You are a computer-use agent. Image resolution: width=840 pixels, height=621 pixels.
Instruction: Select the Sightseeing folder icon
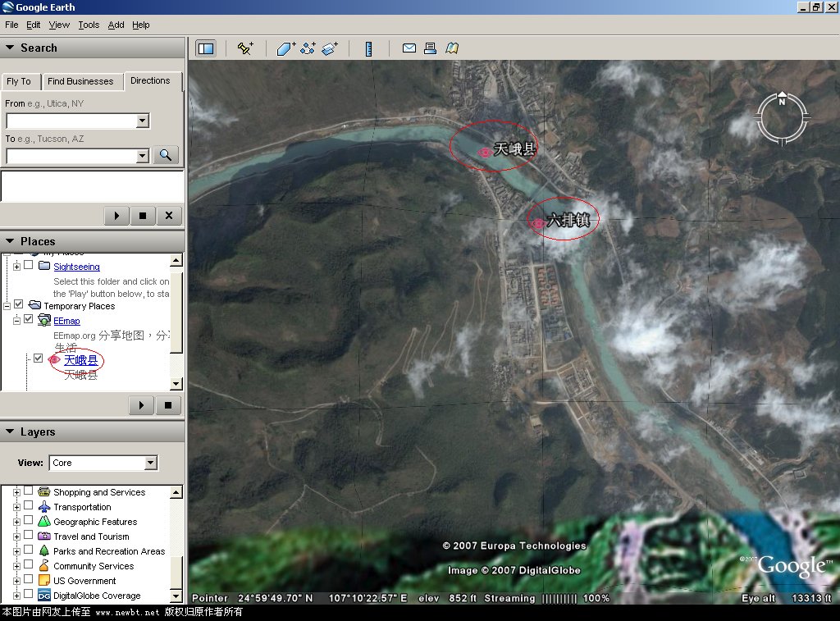pos(44,266)
